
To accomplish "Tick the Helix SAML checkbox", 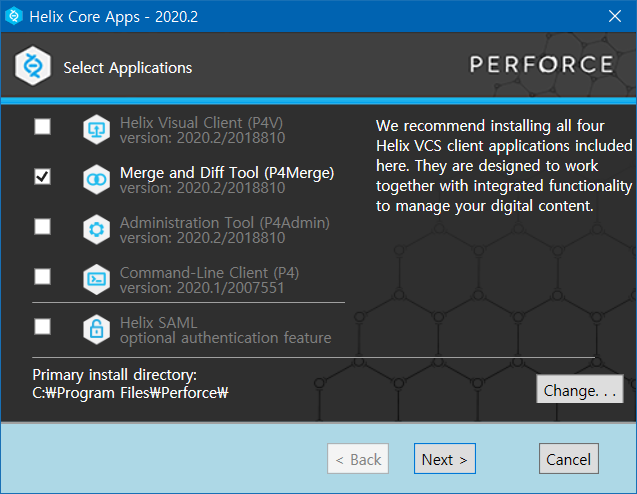I will click(x=43, y=326).
